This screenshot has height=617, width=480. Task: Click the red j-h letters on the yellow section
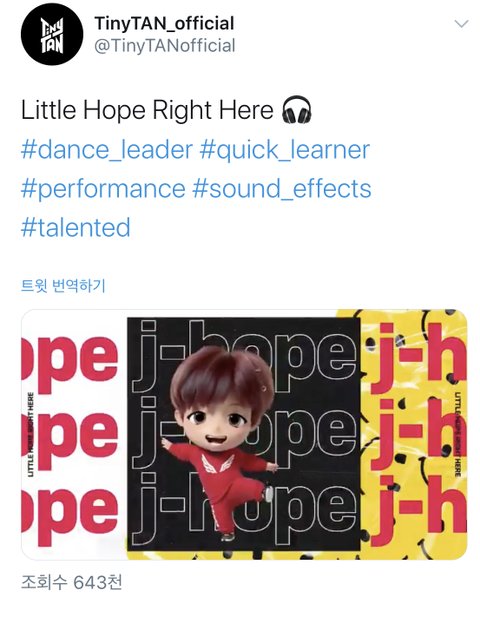[x=417, y=435]
